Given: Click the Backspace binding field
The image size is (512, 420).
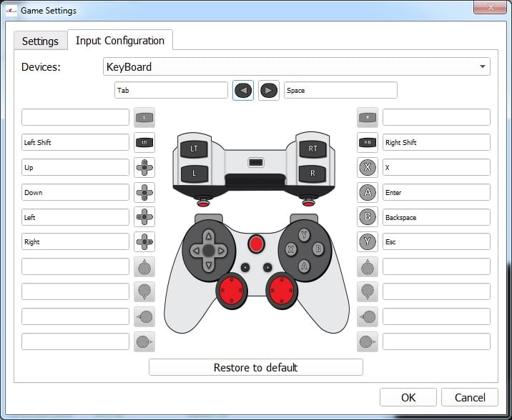Looking at the screenshot, I should (436, 217).
